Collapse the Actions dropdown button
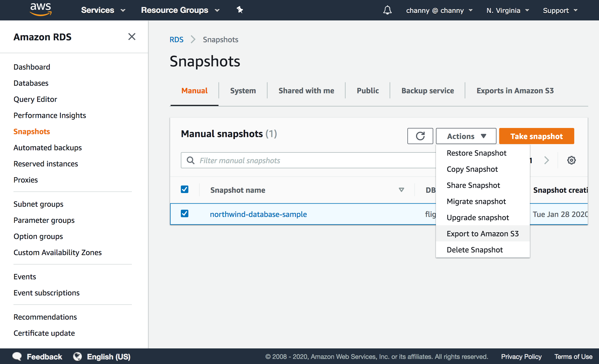 pos(466,136)
